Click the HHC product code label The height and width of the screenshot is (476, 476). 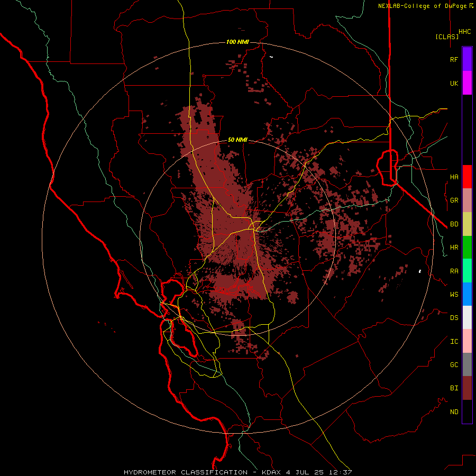pos(464,32)
